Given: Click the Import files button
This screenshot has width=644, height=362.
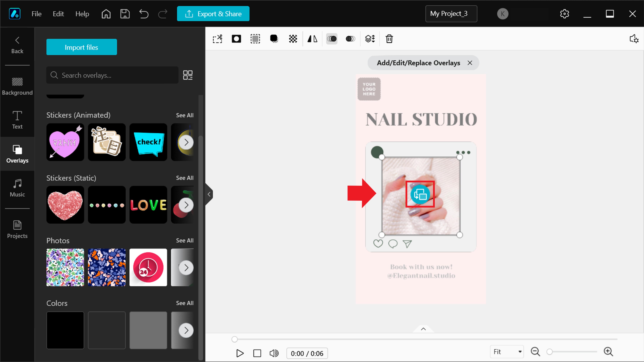Looking at the screenshot, I should (x=82, y=47).
